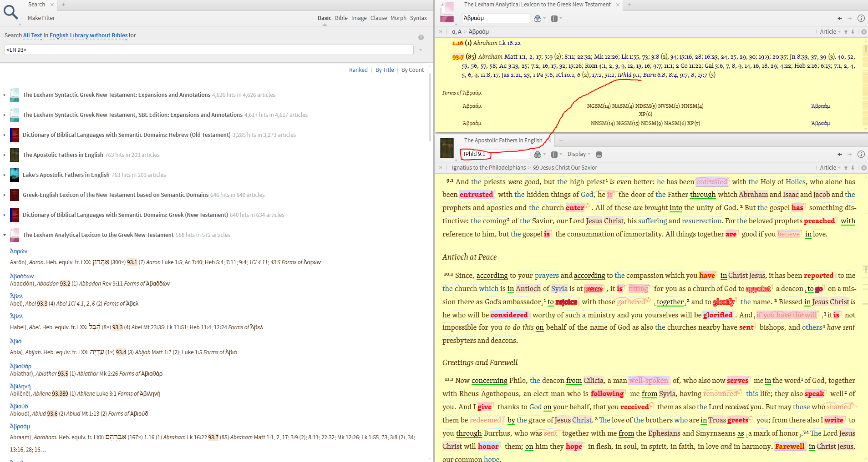
Task: Switch to Bible search type
Action: pos(341,18)
